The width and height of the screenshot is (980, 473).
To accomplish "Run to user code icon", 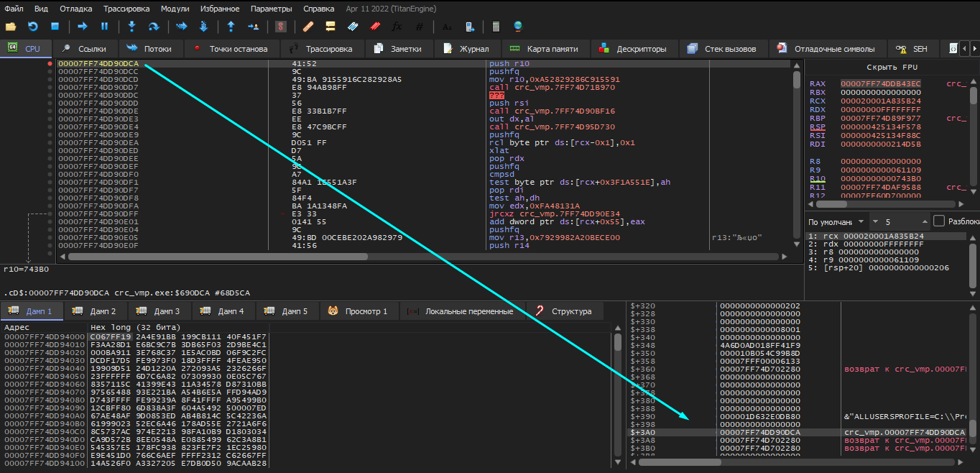I will tap(253, 27).
